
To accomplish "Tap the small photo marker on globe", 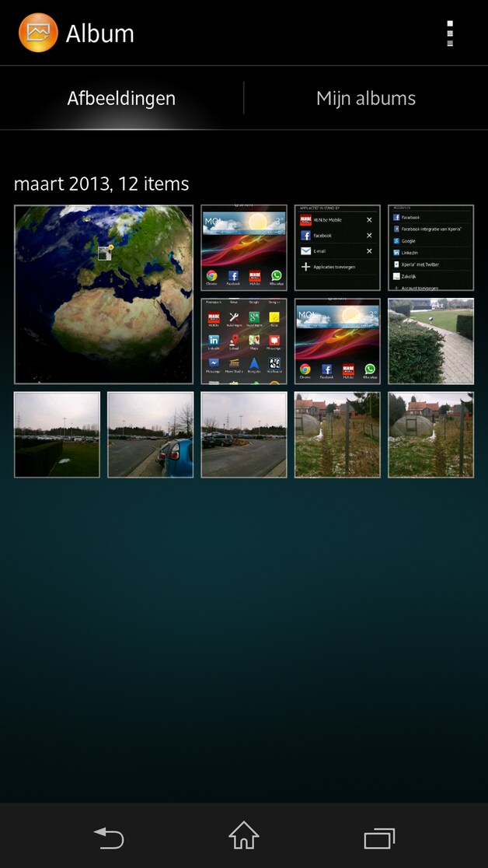I will pyautogui.click(x=105, y=253).
